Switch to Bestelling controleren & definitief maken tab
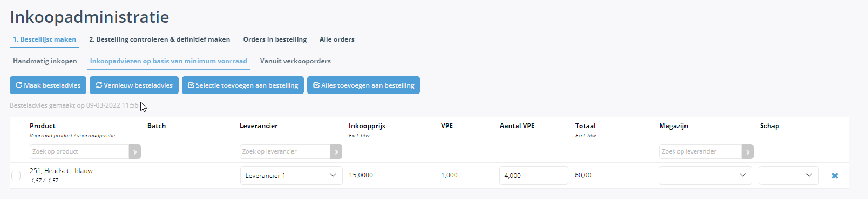The height and width of the screenshot is (199, 868). pyautogui.click(x=159, y=39)
